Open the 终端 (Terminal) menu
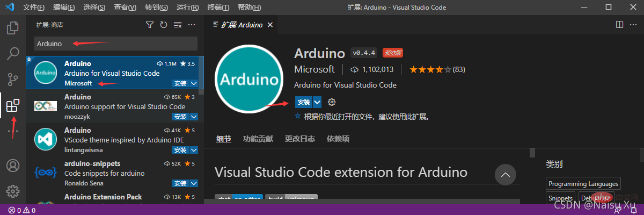Screen dimensions: 644x215 tap(218, 8)
